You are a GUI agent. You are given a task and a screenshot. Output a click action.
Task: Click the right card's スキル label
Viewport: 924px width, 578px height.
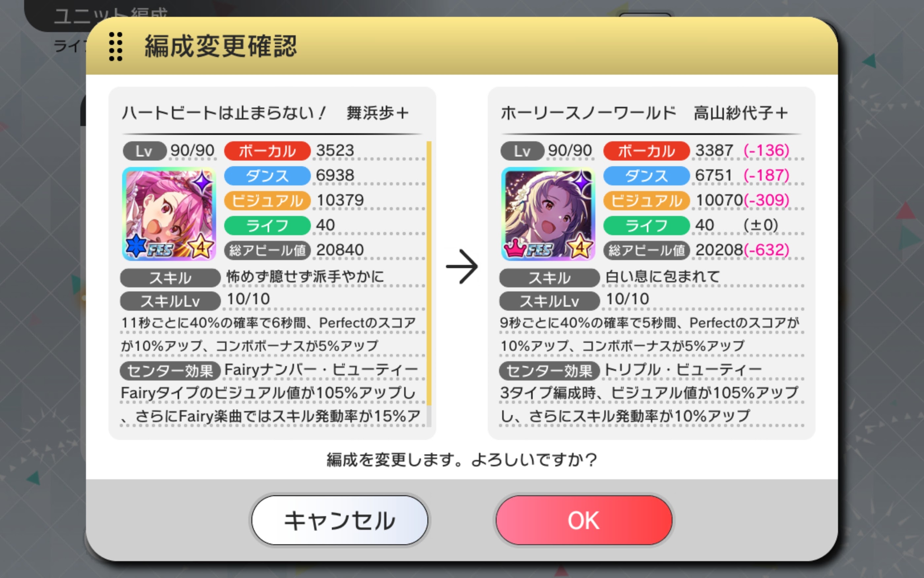coord(549,278)
